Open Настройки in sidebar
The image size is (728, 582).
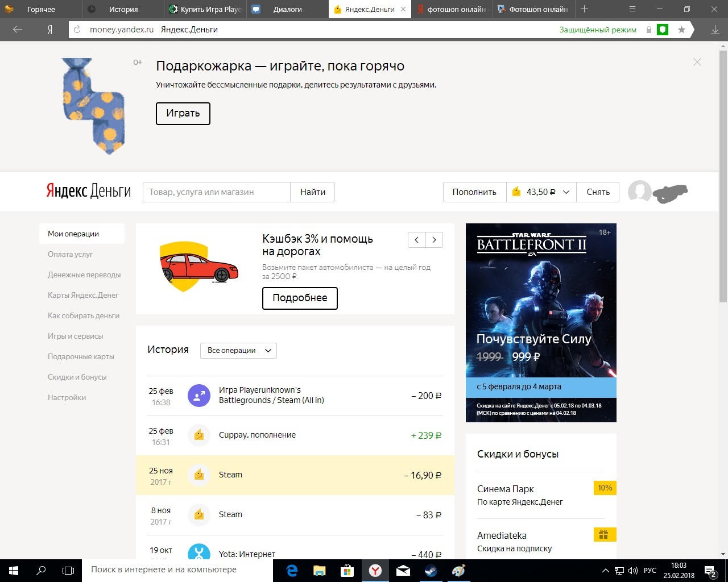67,397
